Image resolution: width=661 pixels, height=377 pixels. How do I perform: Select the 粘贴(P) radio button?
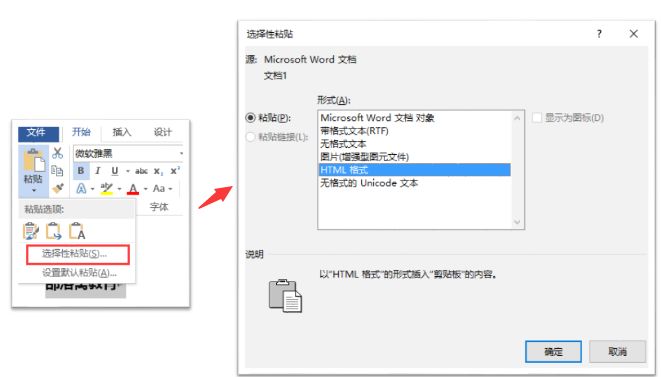[250, 118]
